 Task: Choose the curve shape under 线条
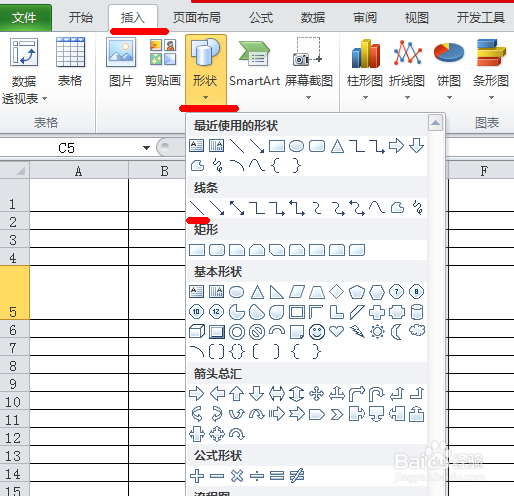pyautogui.click(x=377, y=208)
